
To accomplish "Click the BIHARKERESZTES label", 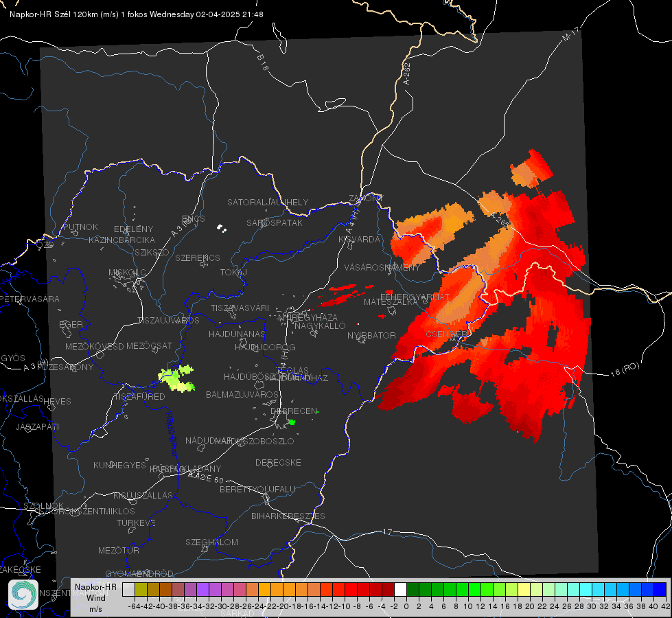I will (288, 516).
